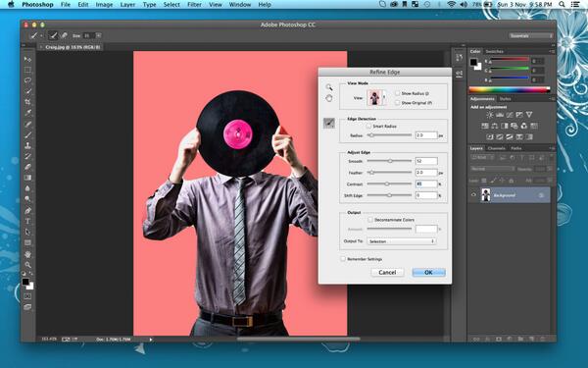Select the Move tool in the toolbox
The image size is (588, 368).
pos(27,59)
